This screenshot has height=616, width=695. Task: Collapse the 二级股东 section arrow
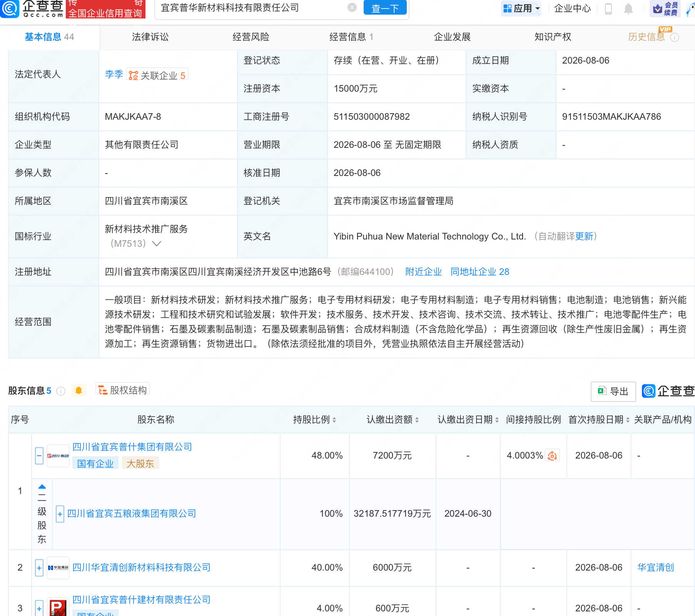(x=42, y=487)
